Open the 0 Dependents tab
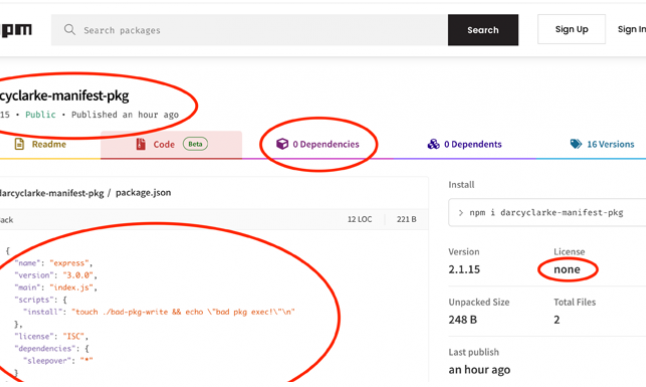The image size is (646, 387). 465,144
